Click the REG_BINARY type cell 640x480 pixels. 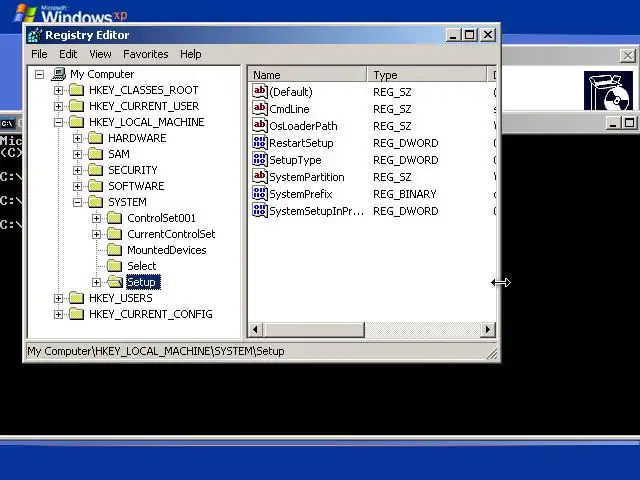click(x=405, y=194)
